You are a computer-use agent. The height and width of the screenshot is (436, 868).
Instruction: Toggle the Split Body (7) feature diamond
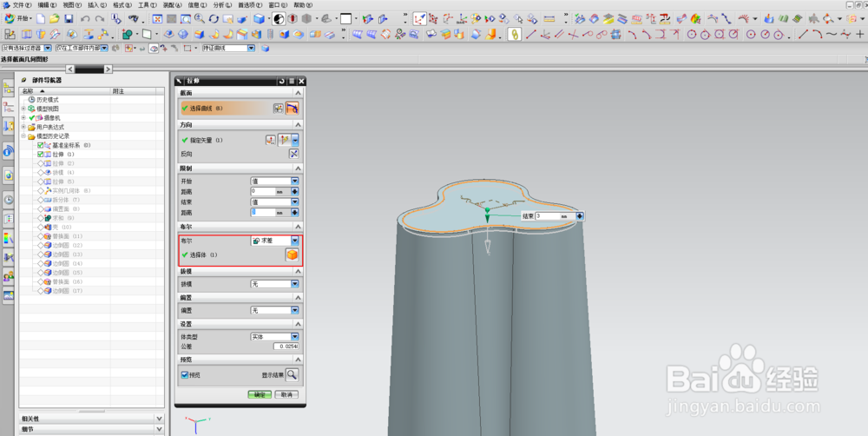tap(41, 200)
